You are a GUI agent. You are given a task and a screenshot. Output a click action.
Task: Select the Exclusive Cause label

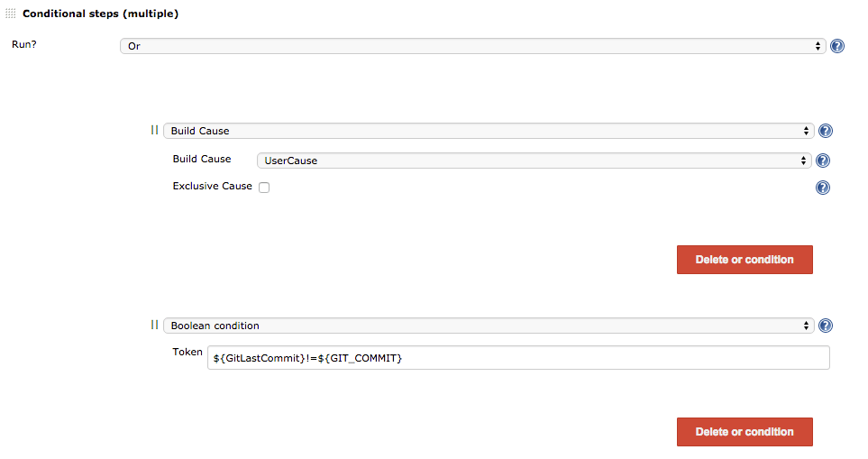(212, 186)
